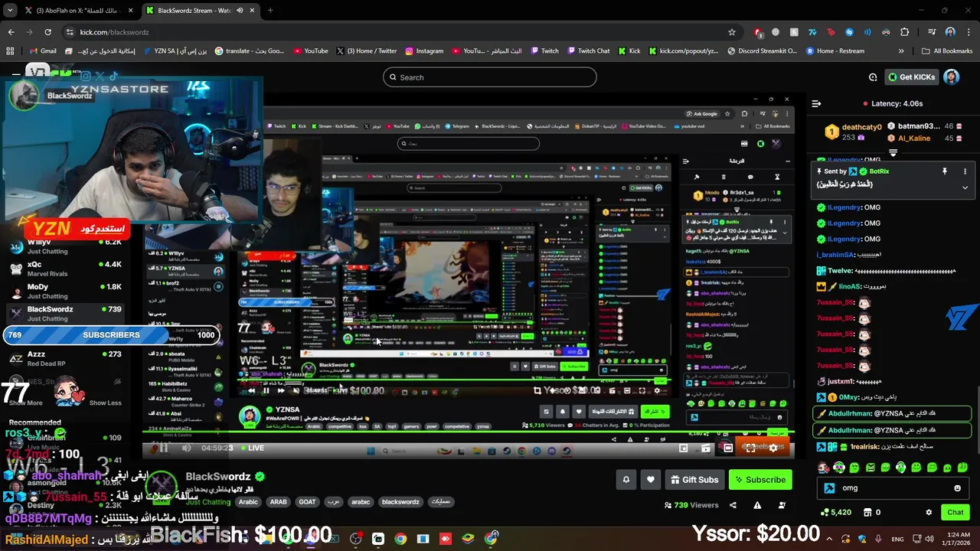Open the icon left of Get KICKs
The width and height of the screenshot is (980, 551).
(873, 77)
